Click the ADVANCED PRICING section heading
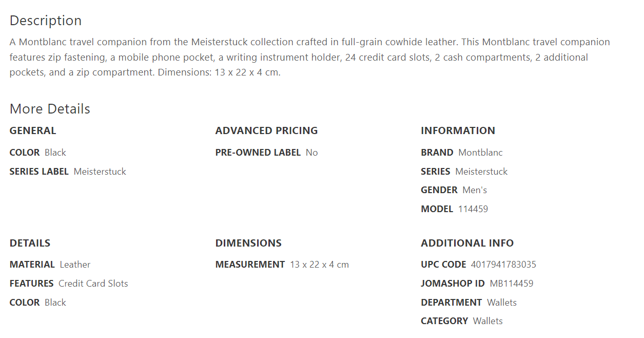The image size is (644, 338). [x=266, y=130]
